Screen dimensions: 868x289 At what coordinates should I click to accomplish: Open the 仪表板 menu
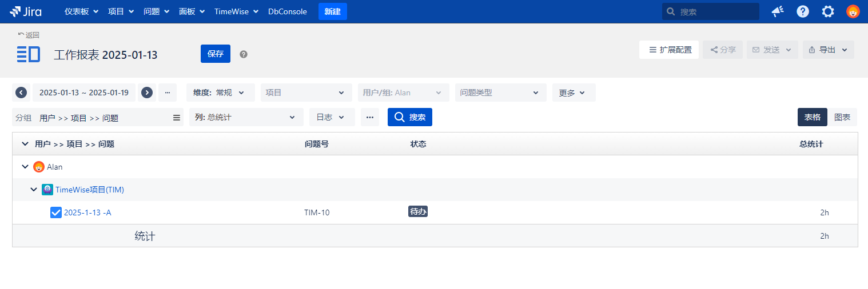[x=81, y=11]
